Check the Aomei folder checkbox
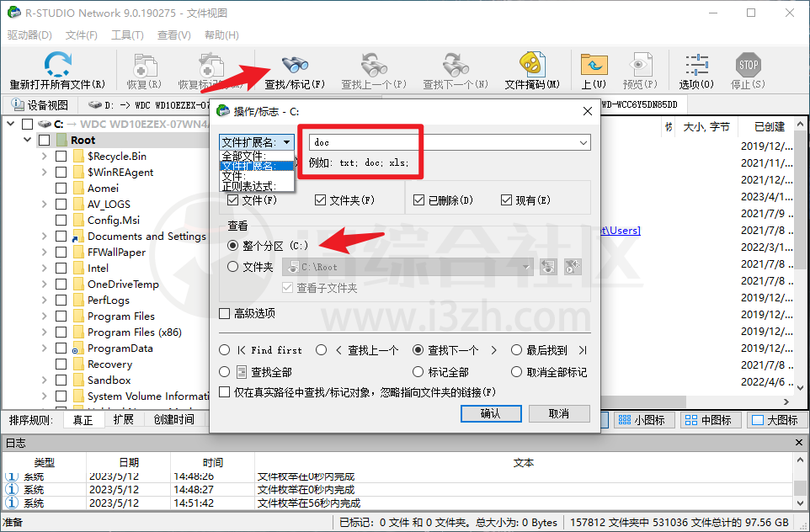This screenshot has width=810, height=532. (61, 188)
